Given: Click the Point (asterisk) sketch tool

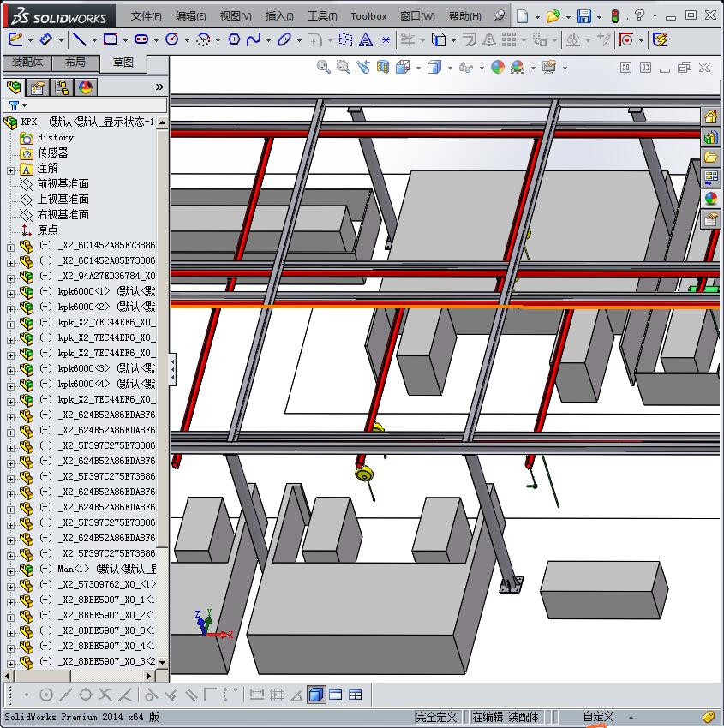Looking at the screenshot, I should (x=386, y=40).
